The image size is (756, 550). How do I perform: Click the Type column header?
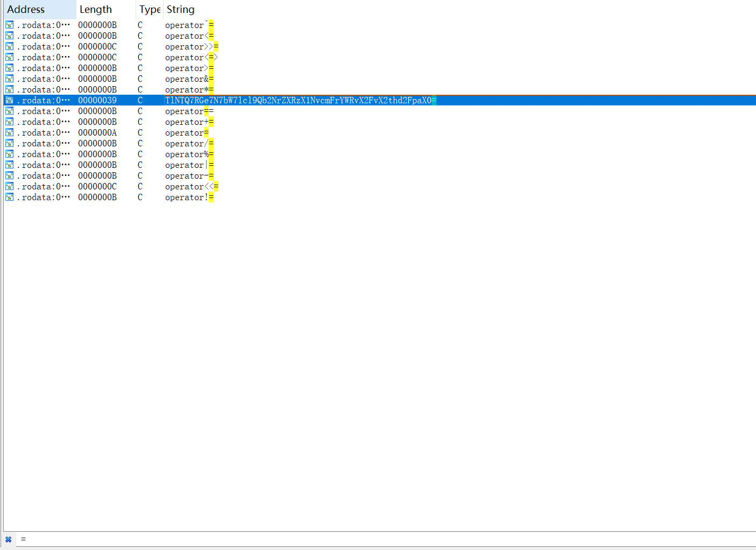pos(150,10)
